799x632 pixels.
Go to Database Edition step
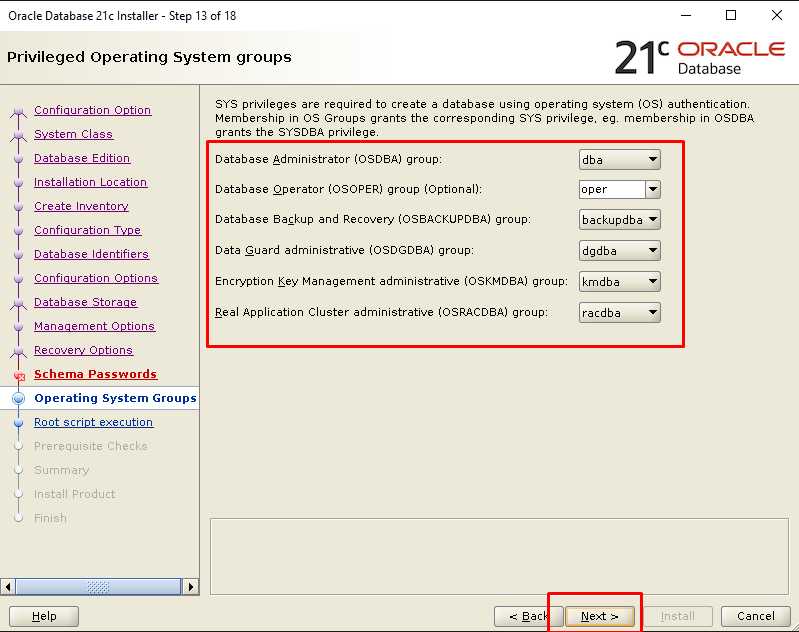coord(82,158)
